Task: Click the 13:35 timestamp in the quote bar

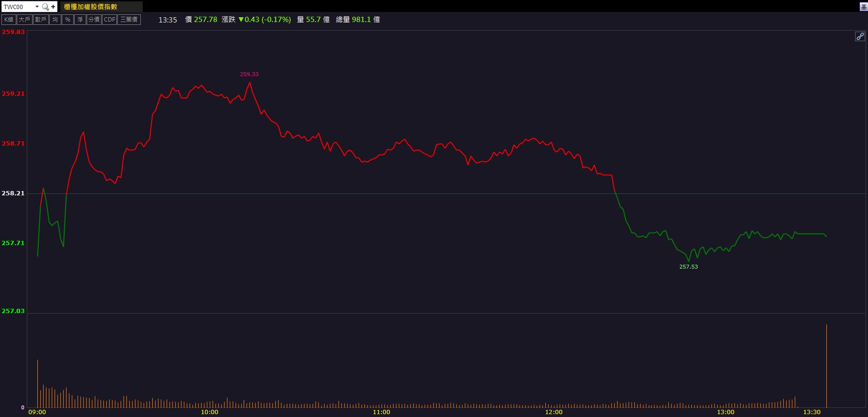Action: click(168, 20)
